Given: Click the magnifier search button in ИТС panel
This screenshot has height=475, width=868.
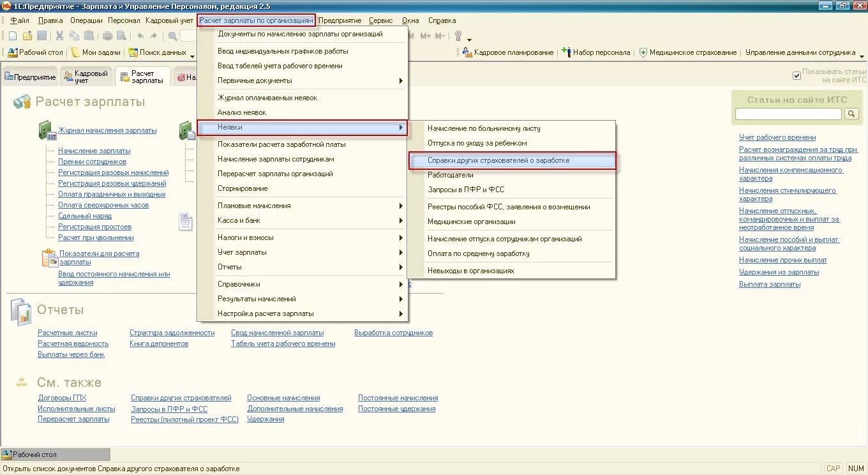Looking at the screenshot, I should tap(851, 114).
